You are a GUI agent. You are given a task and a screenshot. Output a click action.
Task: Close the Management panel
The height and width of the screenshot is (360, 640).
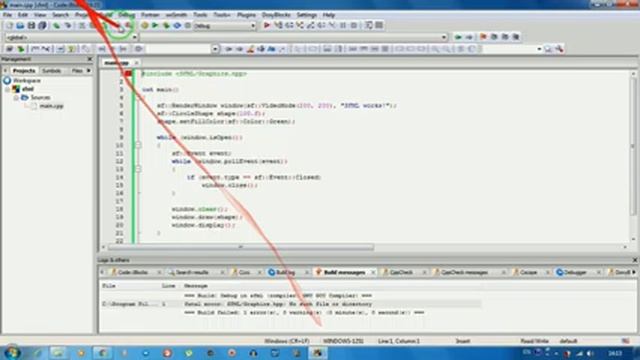[x=90, y=59]
